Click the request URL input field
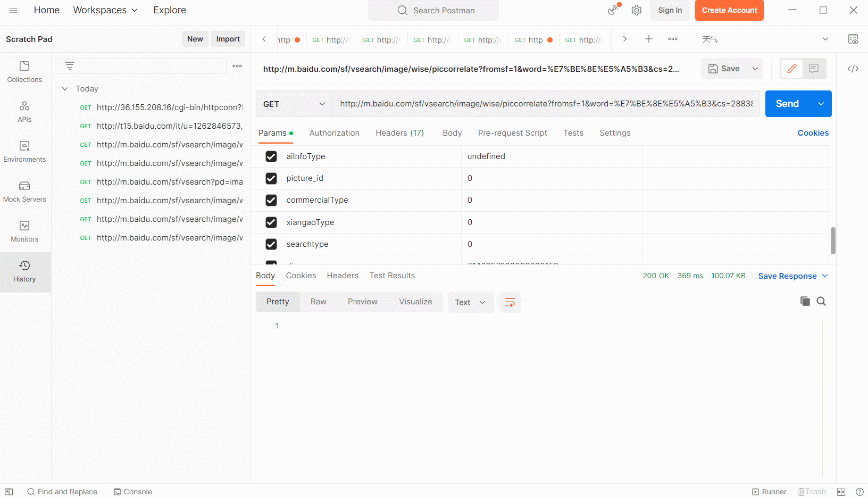The height and width of the screenshot is (498, 868). coord(546,104)
